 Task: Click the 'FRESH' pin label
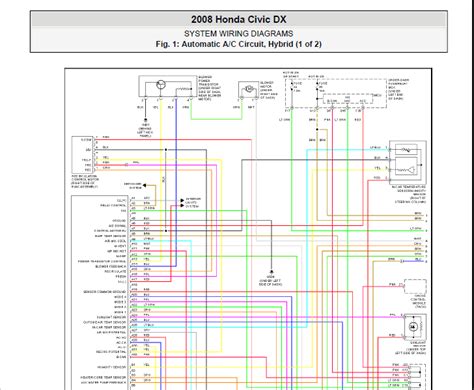click(121, 277)
